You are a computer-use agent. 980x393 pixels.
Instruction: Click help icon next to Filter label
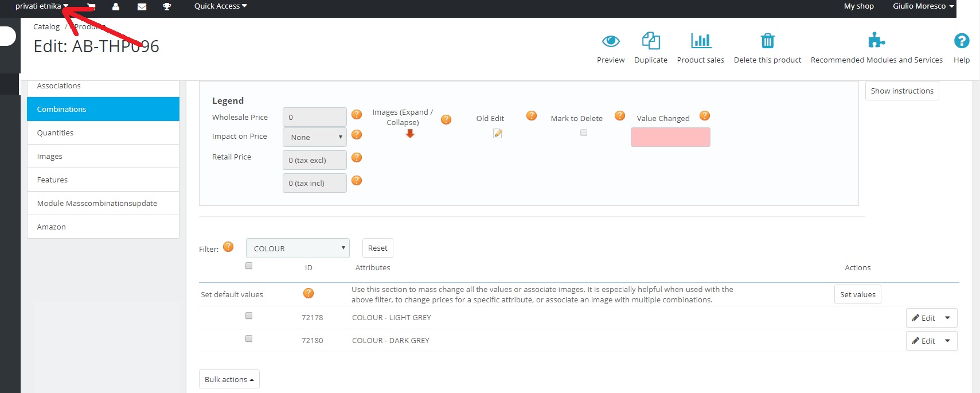(x=228, y=247)
